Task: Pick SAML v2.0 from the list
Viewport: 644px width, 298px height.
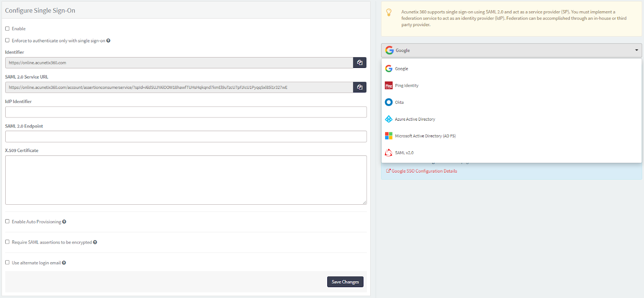Action: [512, 153]
